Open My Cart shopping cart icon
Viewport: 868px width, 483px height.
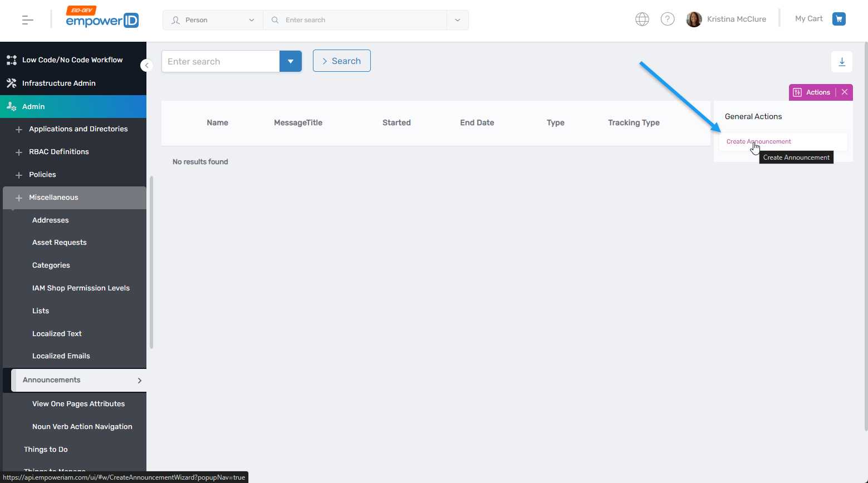pos(839,18)
